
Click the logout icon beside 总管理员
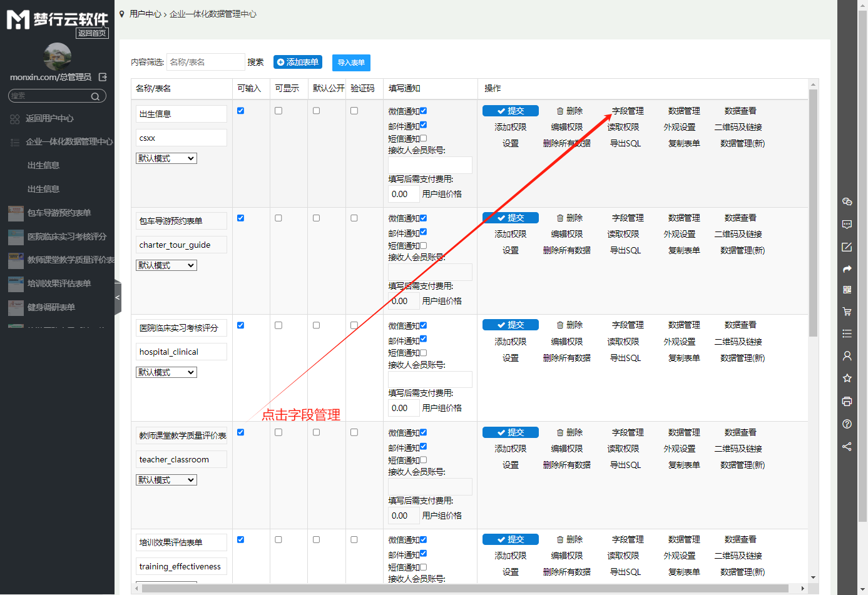103,77
